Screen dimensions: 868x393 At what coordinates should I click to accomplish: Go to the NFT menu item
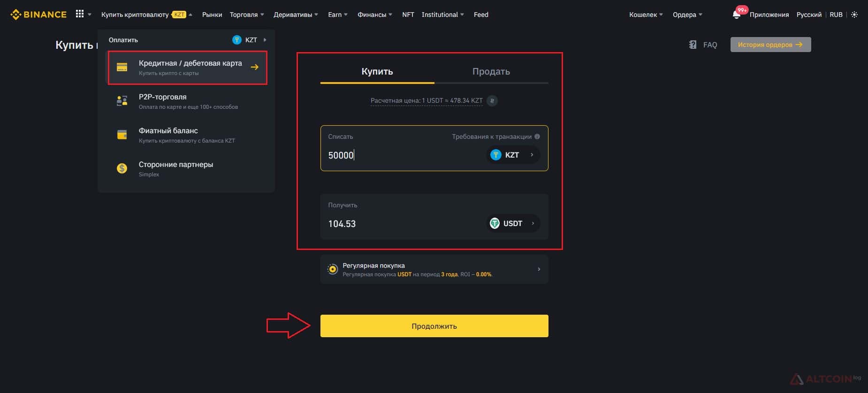coord(408,15)
